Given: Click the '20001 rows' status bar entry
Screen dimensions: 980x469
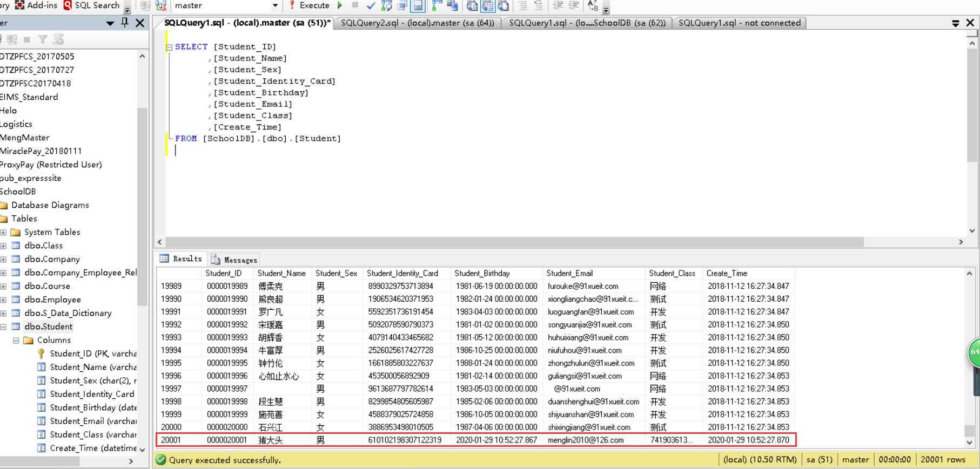Looking at the screenshot, I should click(943, 460).
